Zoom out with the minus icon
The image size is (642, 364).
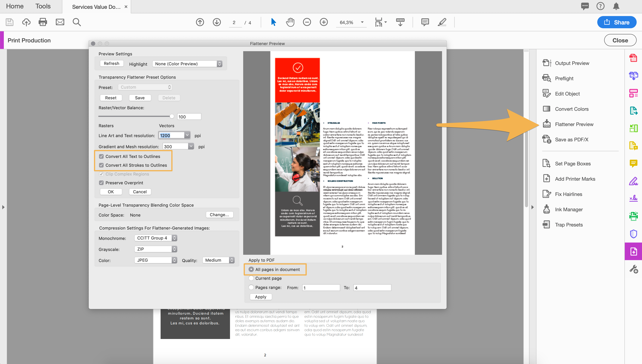click(x=307, y=22)
